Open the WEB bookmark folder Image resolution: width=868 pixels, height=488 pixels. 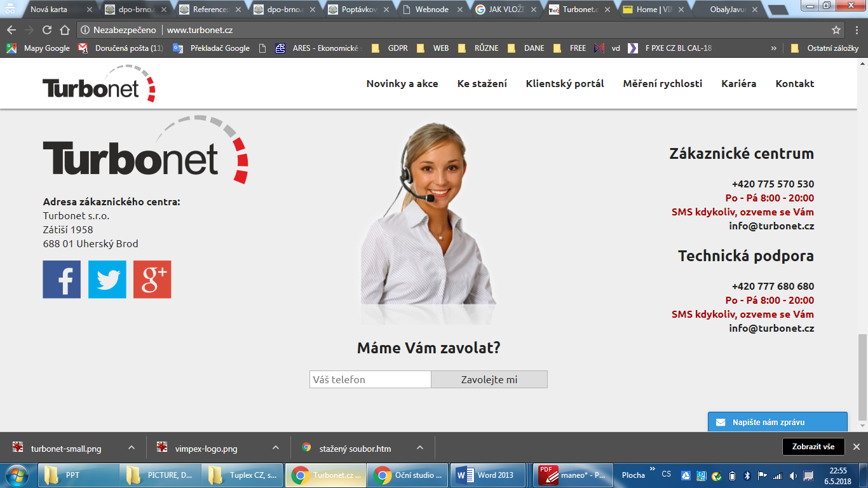point(433,48)
